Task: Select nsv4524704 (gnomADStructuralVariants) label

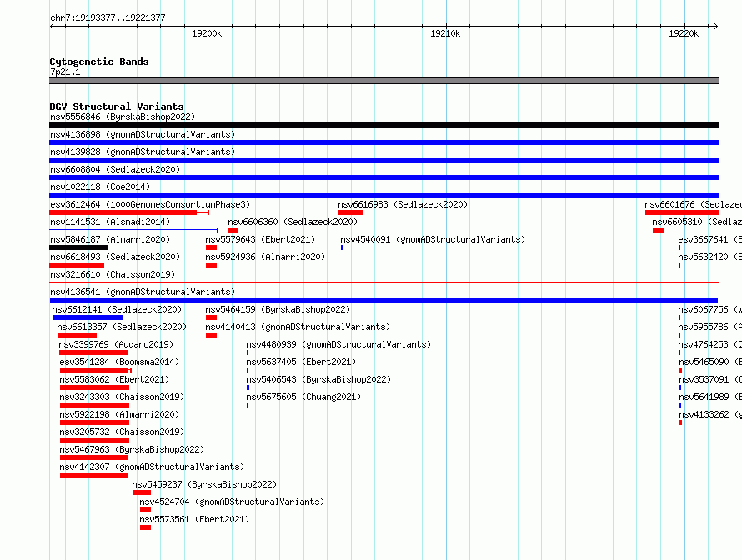Action: click(x=232, y=502)
